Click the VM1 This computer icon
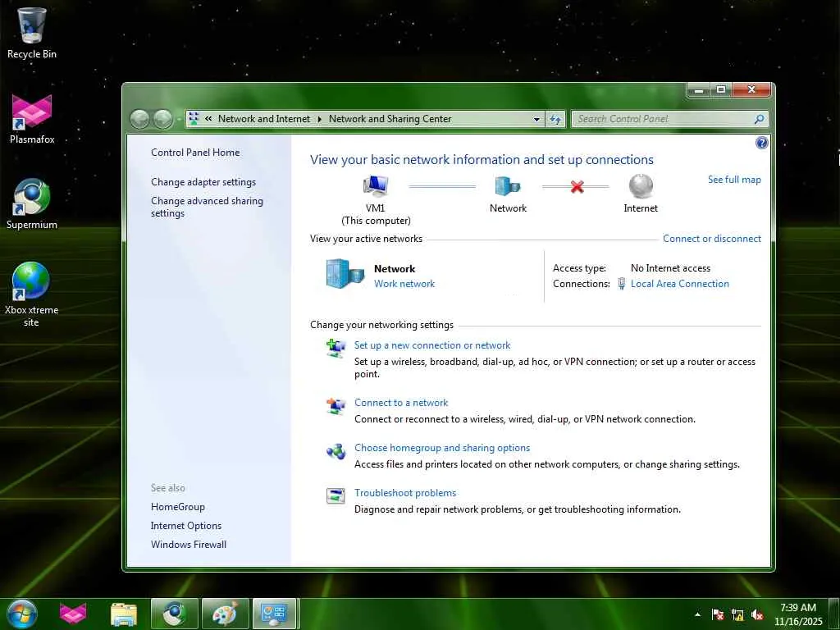The height and width of the screenshot is (630, 840). [x=376, y=186]
